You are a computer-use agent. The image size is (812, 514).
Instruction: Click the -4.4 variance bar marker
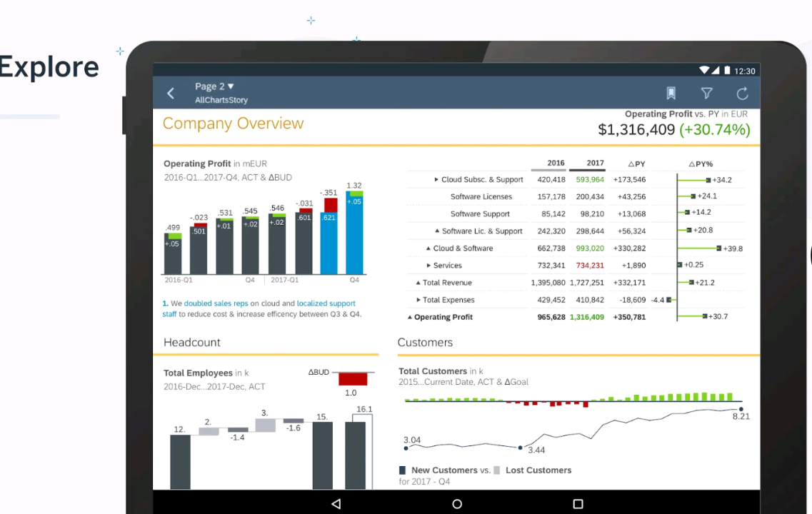coord(669,300)
